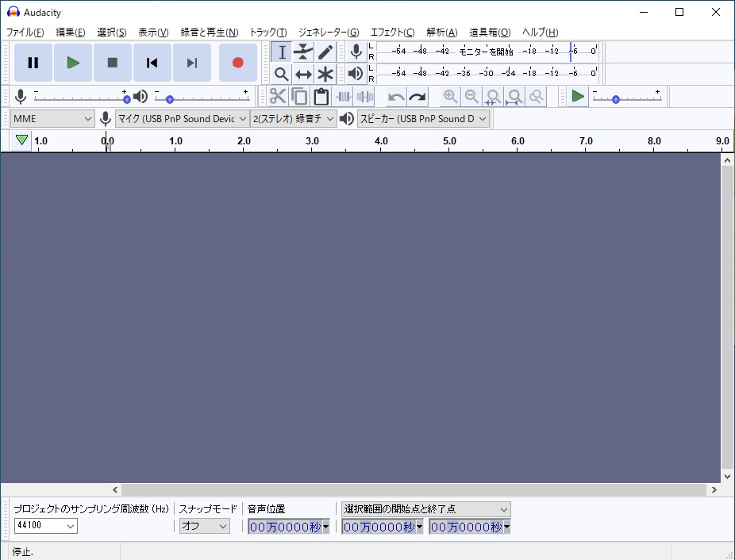The image size is (735, 560).
Task: Click the Redo arrow icon
Action: click(x=418, y=97)
